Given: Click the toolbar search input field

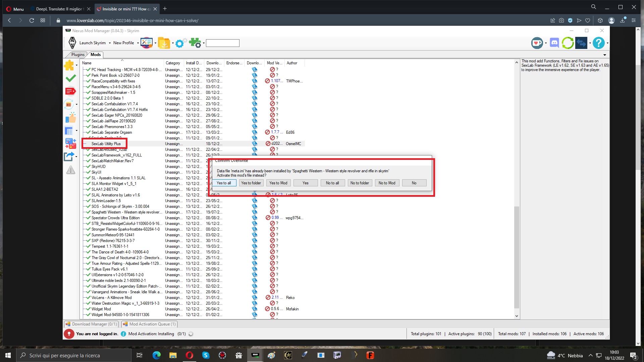Looking at the screenshot, I should coord(222,43).
